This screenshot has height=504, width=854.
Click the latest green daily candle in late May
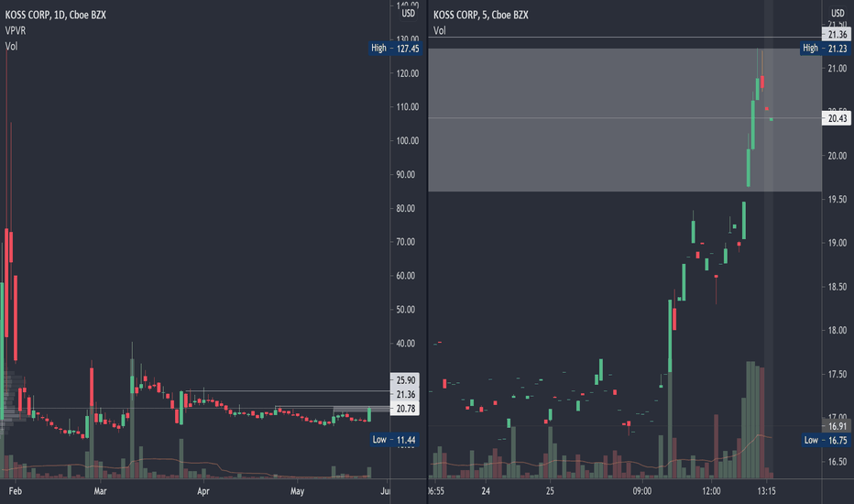[x=369, y=414]
